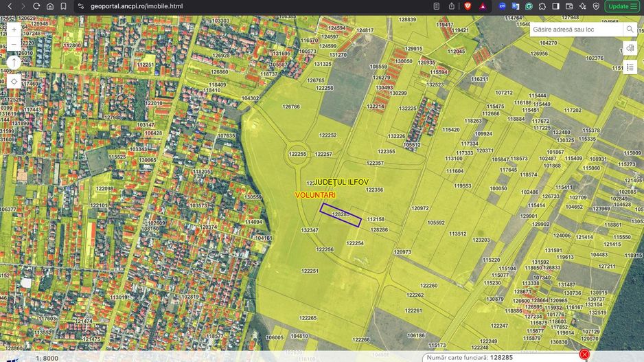The width and height of the screenshot is (644, 362).
Task: Click the Brave Shields lion icon
Action: 468,6
